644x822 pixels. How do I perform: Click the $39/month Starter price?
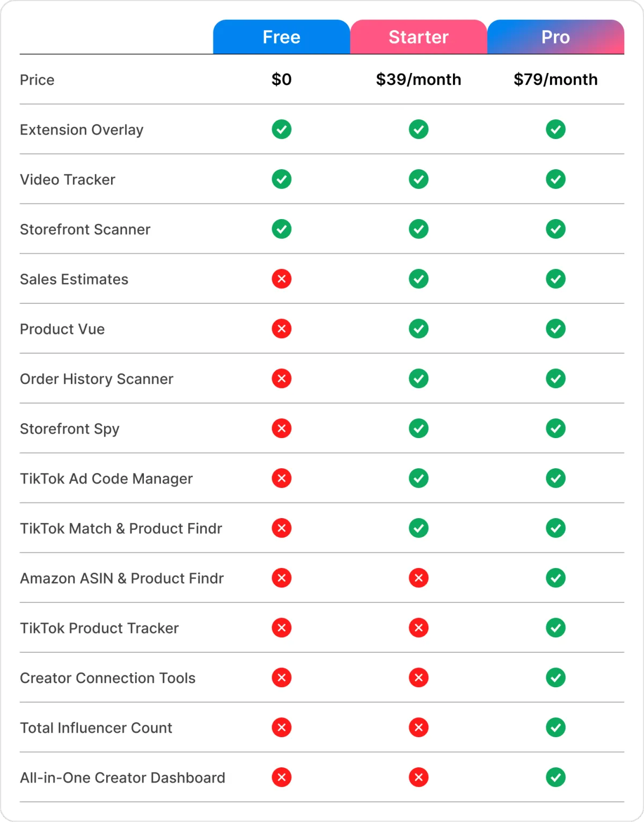(419, 79)
